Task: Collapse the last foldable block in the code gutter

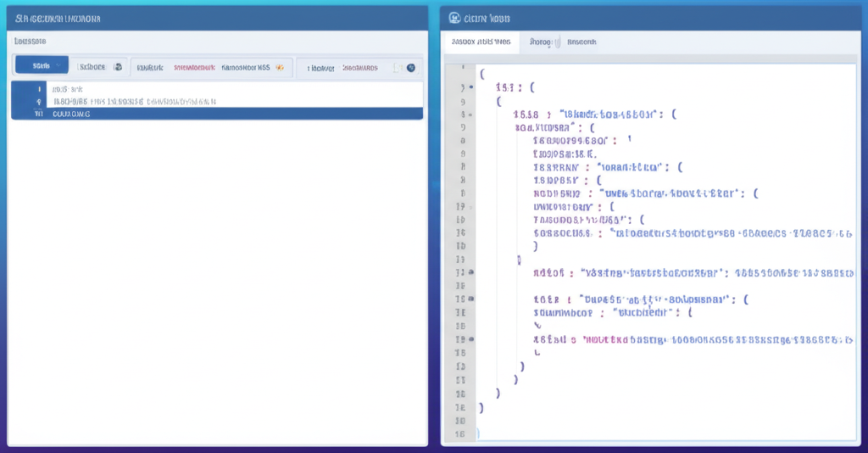Action: (x=471, y=339)
